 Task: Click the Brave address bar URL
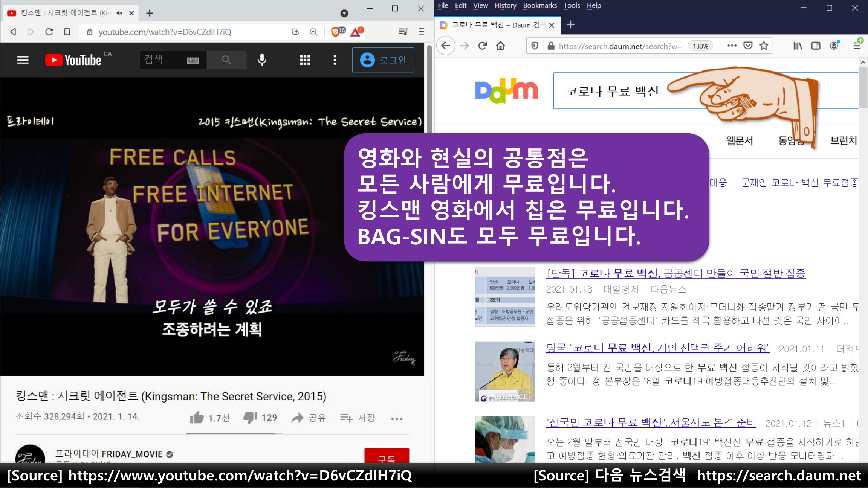pos(165,32)
